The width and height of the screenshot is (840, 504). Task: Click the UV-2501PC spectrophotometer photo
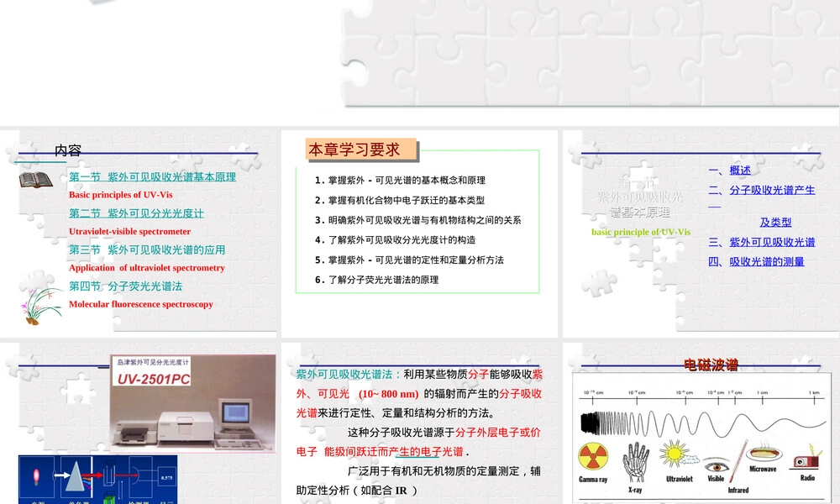coord(193,402)
